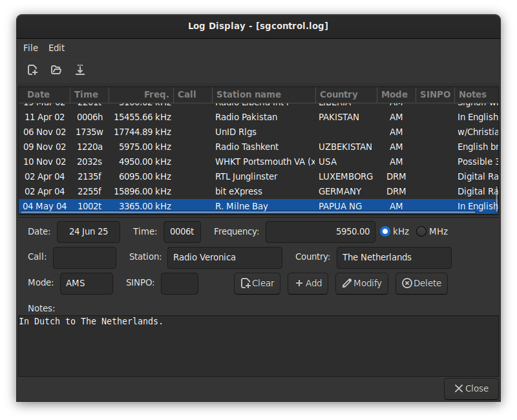Click the new log file icon
517x420 pixels.
pos(32,70)
